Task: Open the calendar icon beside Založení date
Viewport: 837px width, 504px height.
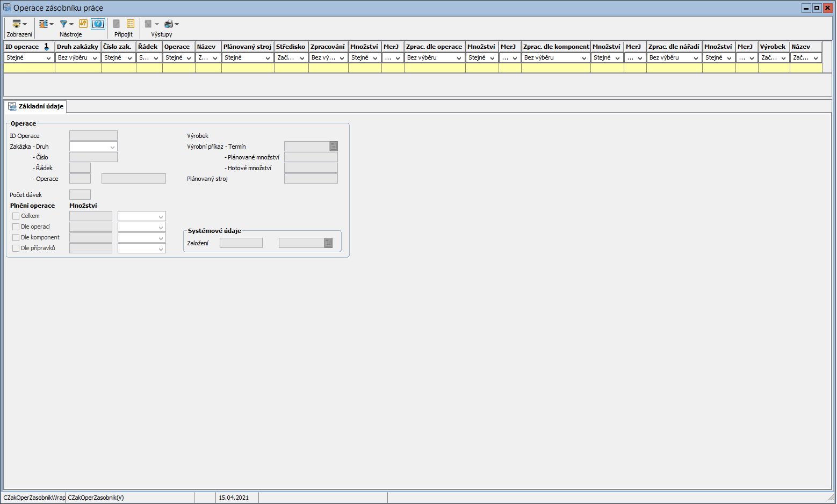Action: 328,243
